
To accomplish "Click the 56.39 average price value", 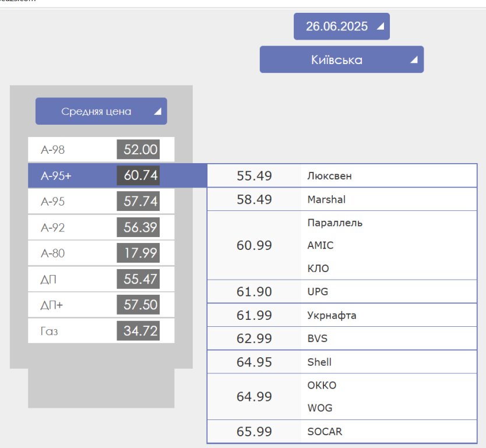I will (x=138, y=227).
